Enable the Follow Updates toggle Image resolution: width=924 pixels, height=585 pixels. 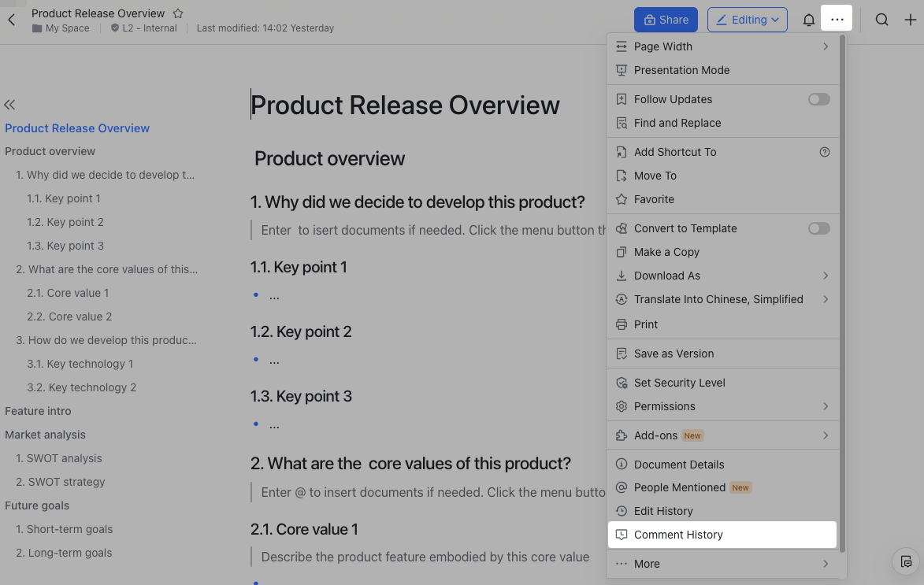click(x=818, y=99)
